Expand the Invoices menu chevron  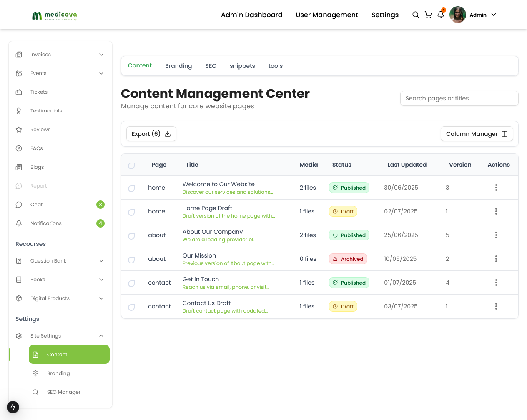(x=101, y=55)
